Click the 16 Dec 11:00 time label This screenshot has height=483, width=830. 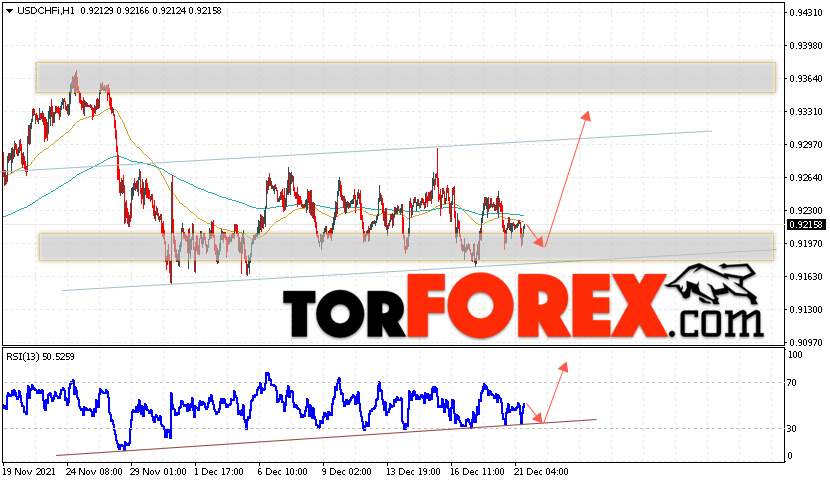point(477,471)
